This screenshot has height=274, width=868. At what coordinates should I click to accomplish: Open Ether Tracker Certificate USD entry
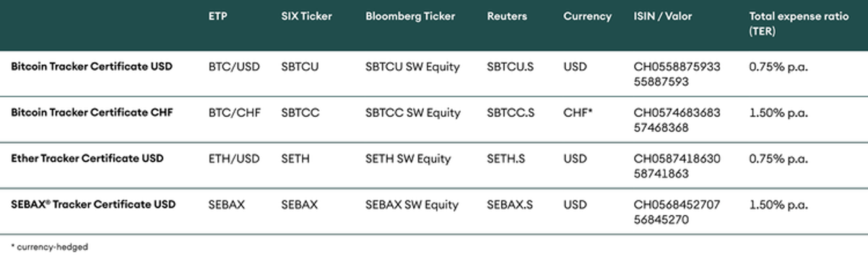[x=87, y=159]
